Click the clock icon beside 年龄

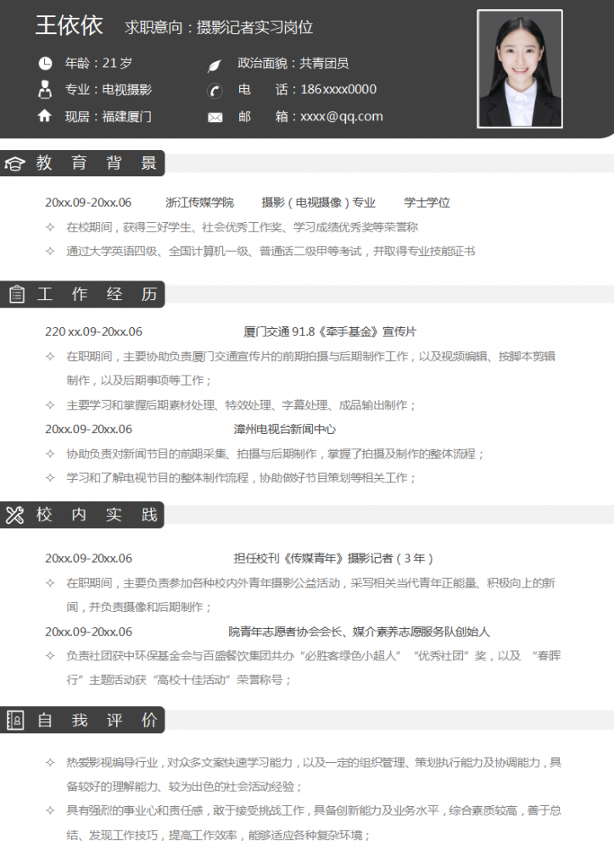pos(45,64)
